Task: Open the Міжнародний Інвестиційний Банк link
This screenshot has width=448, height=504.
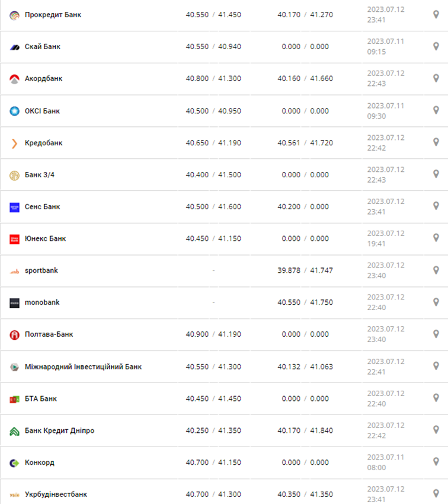Action: [x=83, y=366]
